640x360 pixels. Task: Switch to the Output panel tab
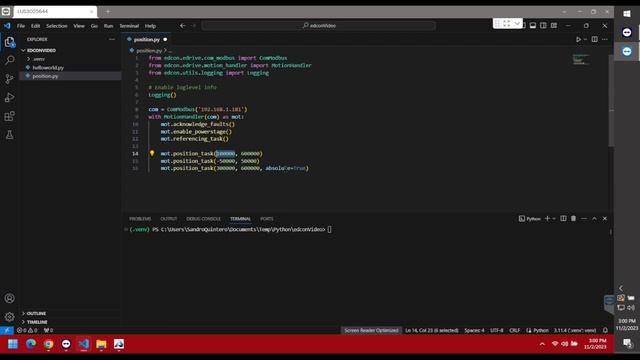(x=169, y=219)
